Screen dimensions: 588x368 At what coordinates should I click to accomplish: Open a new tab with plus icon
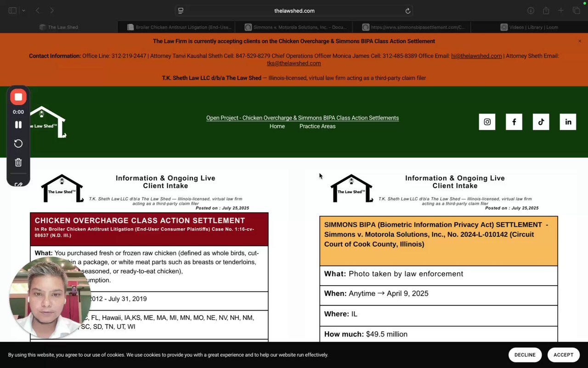click(x=561, y=11)
